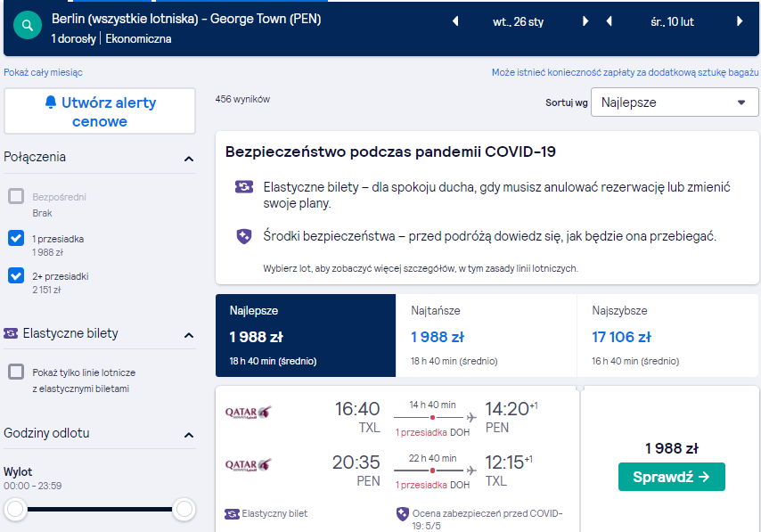This screenshot has width=761, height=532.
Task: Collapse the Godziny odlotu section
Action: pyautogui.click(x=189, y=435)
